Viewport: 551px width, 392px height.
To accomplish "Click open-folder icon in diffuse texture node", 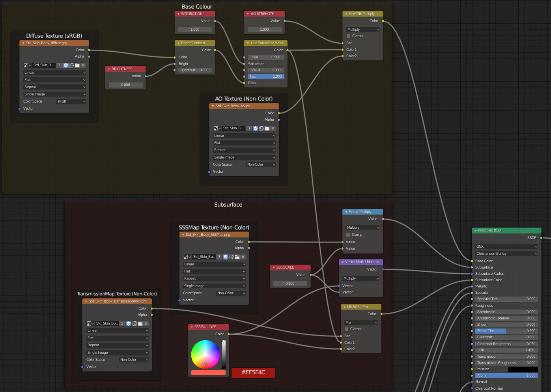I will pyautogui.click(x=77, y=65).
